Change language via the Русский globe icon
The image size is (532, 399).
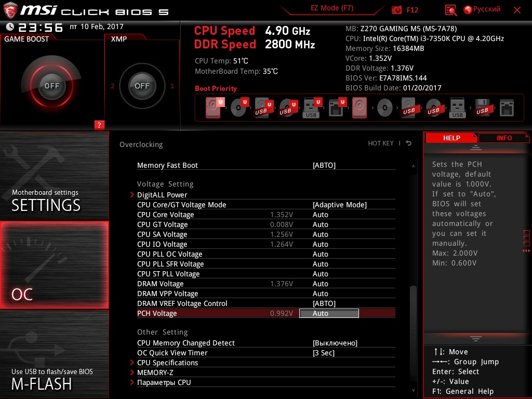click(468, 10)
